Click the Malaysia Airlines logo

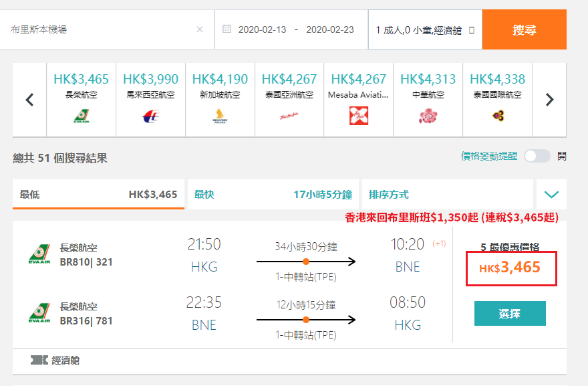click(151, 116)
